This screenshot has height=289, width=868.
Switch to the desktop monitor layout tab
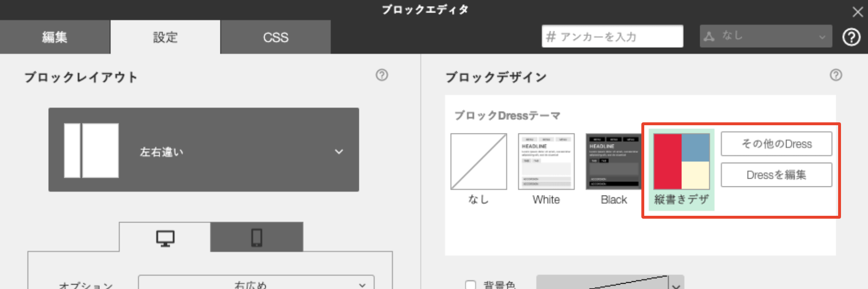tap(165, 237)
